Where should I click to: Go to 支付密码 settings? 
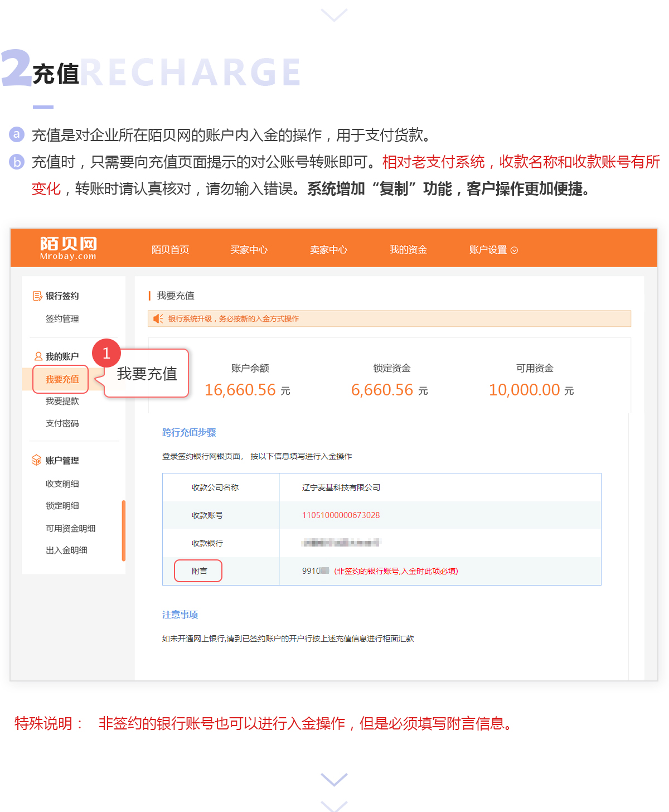coord(62,423)
